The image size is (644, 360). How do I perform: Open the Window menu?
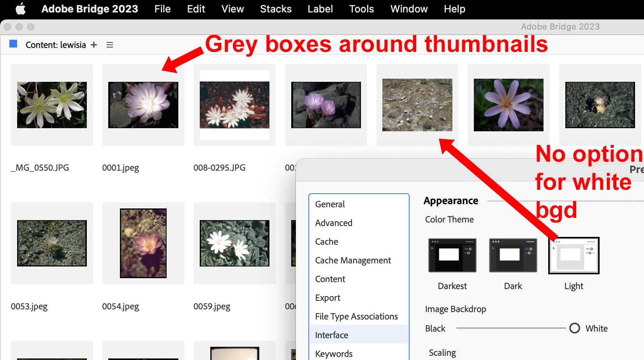point(409,9)
